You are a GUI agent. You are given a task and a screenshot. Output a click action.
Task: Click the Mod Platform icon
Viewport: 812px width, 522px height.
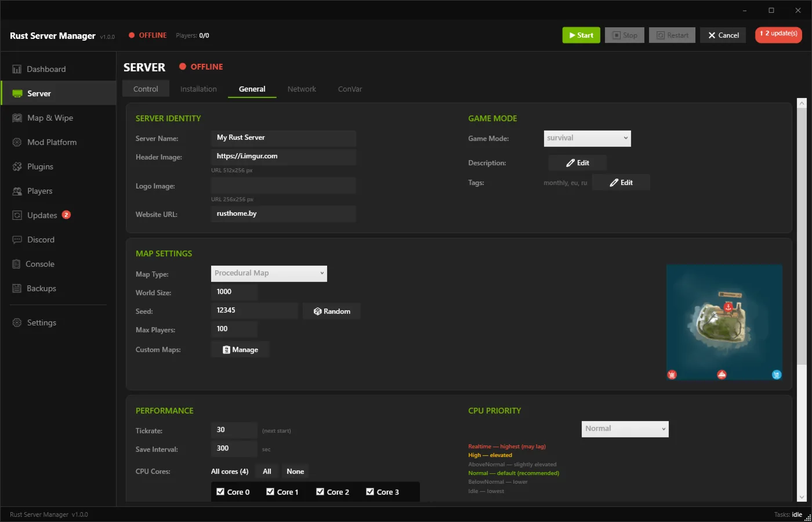coord(17,142)
